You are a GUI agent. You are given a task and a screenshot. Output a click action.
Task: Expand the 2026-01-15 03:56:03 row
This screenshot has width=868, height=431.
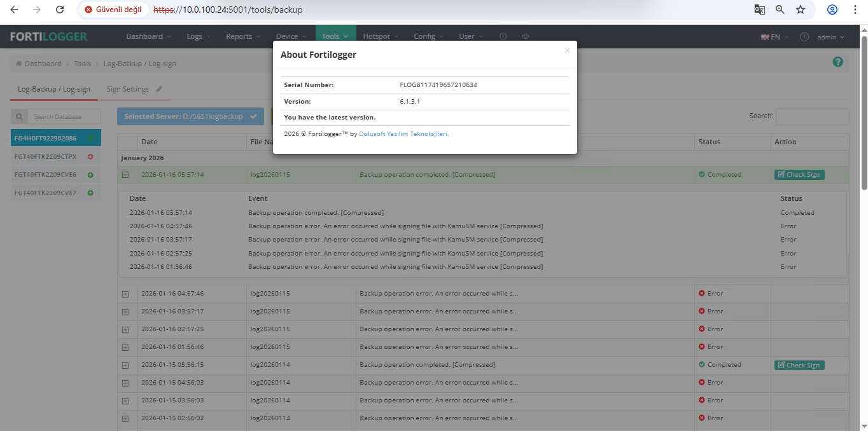coord(125,401)
